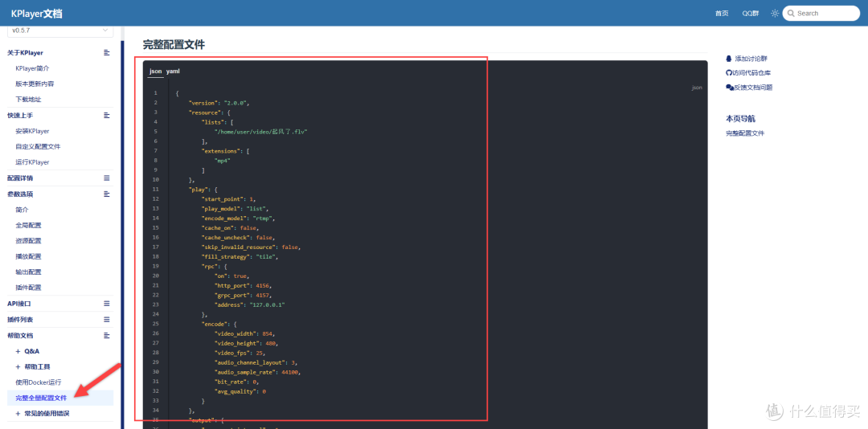Viewport: 868px width, 429px height.
Task: Click 添加讨论群 QQ icon link
Action: point(746,58)
